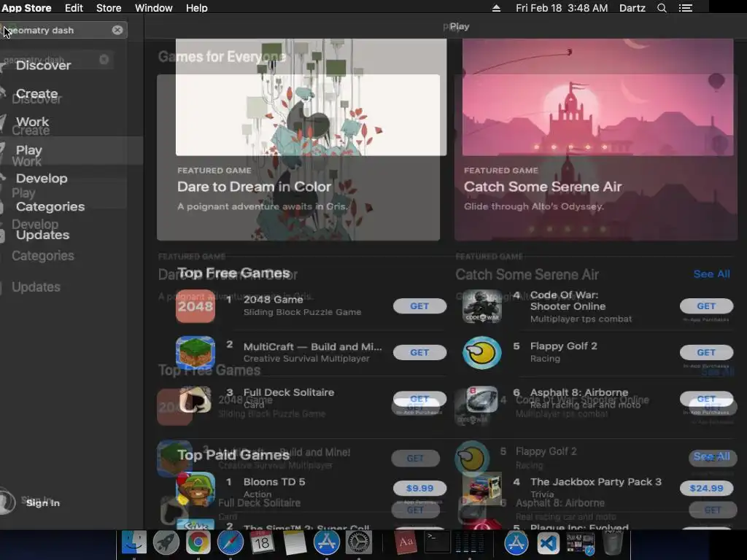The width and height of the screenshot is (747, 560).
Task: Open System Preferences gear in dock
Action: [358, 542]
